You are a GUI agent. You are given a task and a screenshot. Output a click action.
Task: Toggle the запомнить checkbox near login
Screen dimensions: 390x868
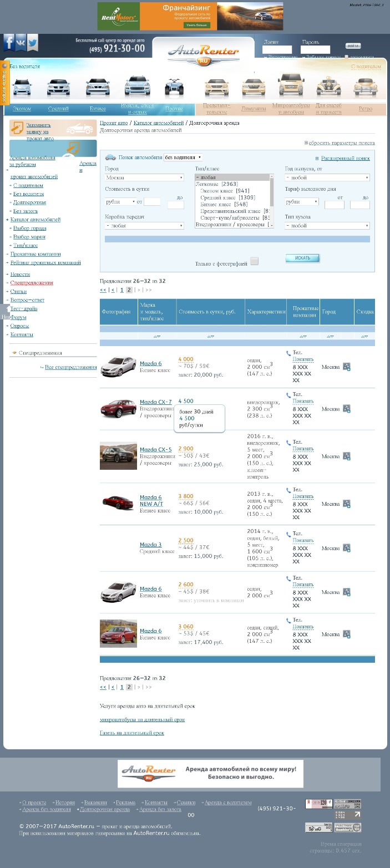pyautogui.click(x=347, y=57)
